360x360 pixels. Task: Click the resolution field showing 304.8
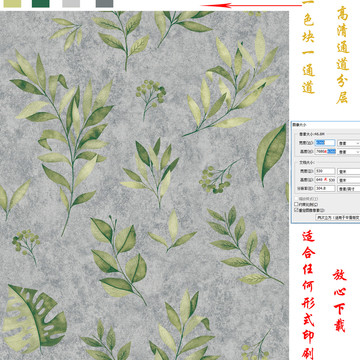(x=325, y=188)
